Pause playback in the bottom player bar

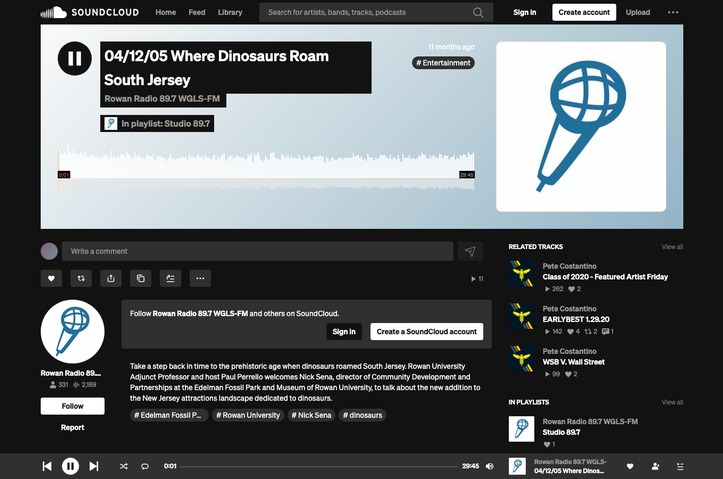71,466
